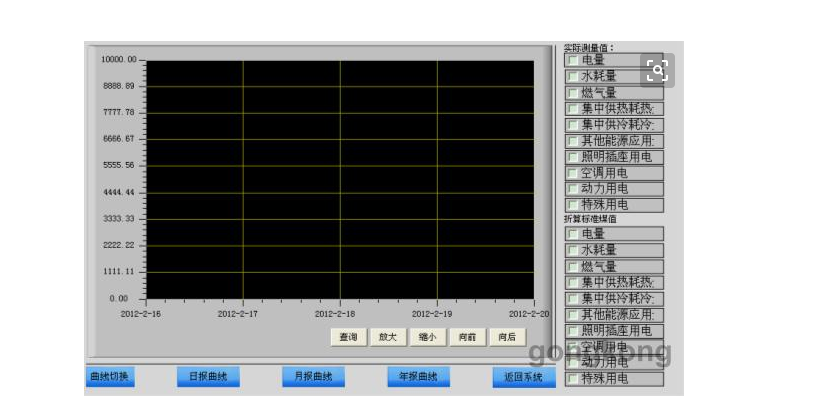The width and height of the screenshot is (818, 403).
Task: Select 集中供冷耗冷 checkbox under 实际测量值
Action: pyautogui.click(x=573, y=125)
